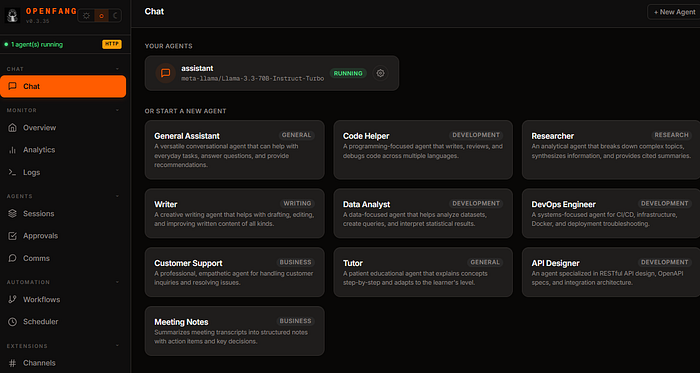Screen dimensions: 700x373
Task: Select the Customer Support template
Action: point(234,272)
